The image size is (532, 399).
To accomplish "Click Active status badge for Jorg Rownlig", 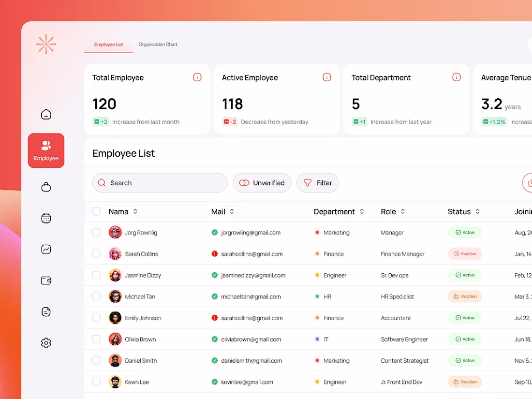I will tap(465, 233).
